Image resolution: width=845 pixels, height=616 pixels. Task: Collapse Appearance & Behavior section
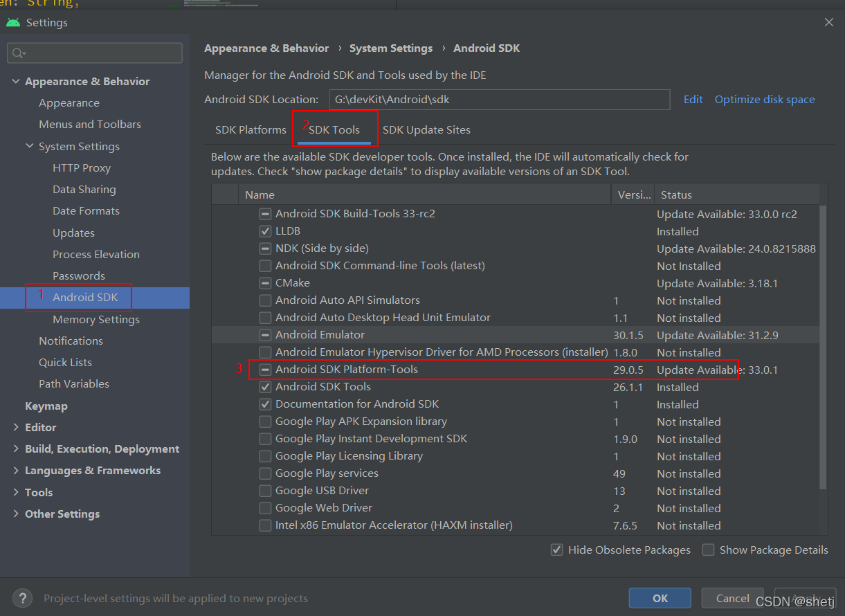point(16,82)
